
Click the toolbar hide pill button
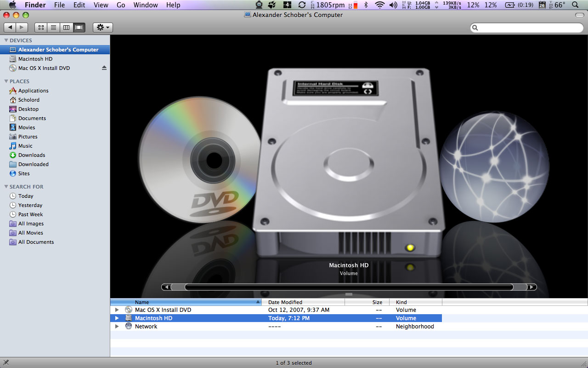[579, 15]
